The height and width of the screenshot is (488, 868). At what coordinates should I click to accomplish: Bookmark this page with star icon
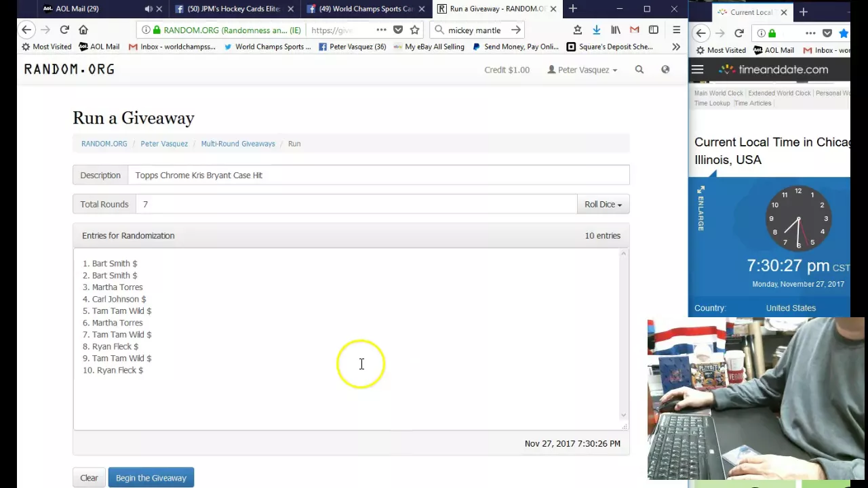(x=414, y=30)
